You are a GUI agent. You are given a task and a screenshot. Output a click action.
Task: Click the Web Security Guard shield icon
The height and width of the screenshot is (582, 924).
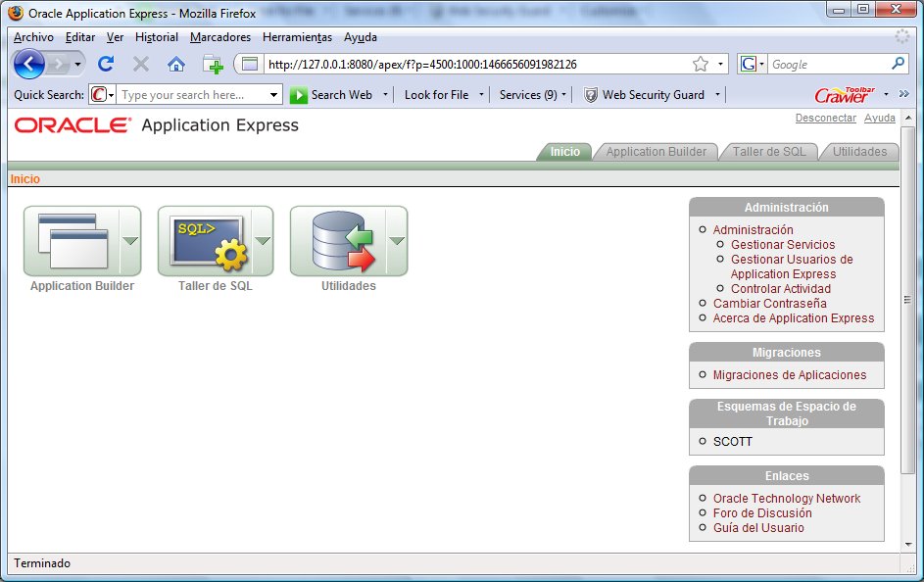[591, 95]
